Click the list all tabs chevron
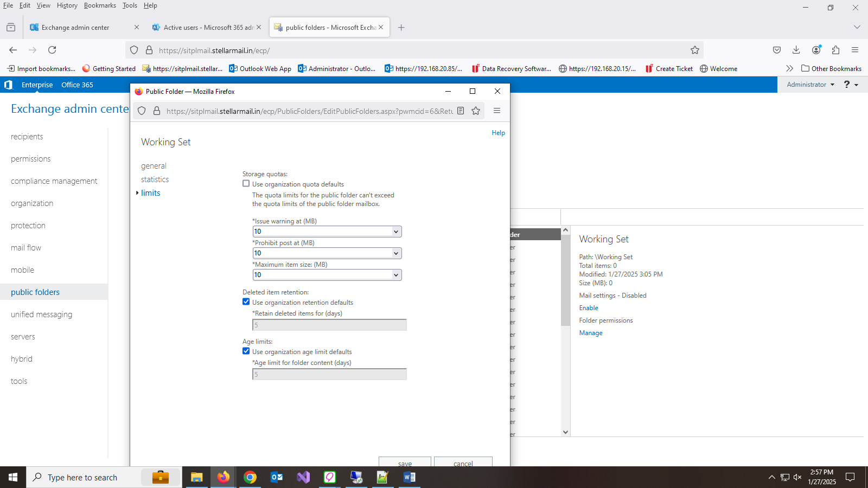This screenshot has width=868, height=488. click(857, 27)
